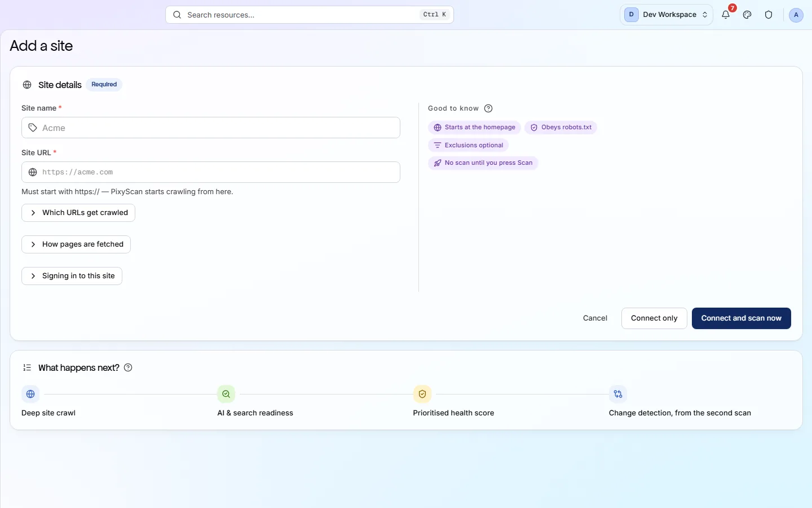Screen dimensions: 812x508
Task: Click the Connect only button
Action: pyautogui.click(x=654, y=318)
